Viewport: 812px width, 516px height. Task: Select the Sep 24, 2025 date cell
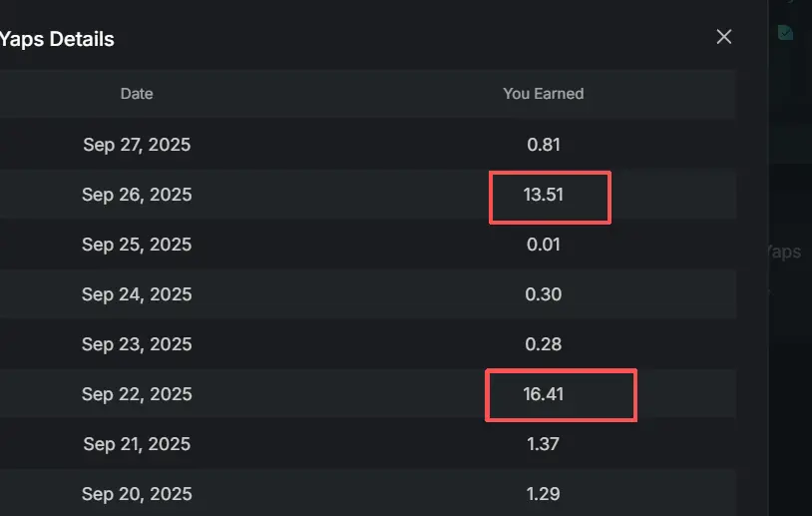137,294
